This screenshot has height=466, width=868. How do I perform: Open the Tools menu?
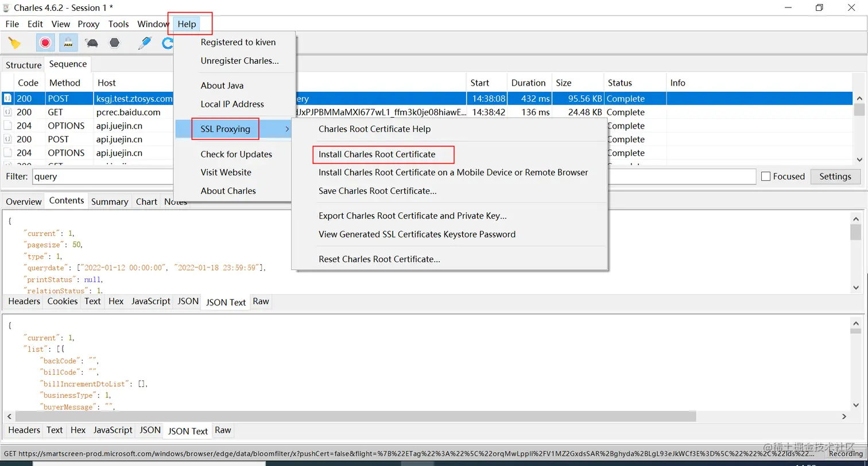(x=118, y=24)
